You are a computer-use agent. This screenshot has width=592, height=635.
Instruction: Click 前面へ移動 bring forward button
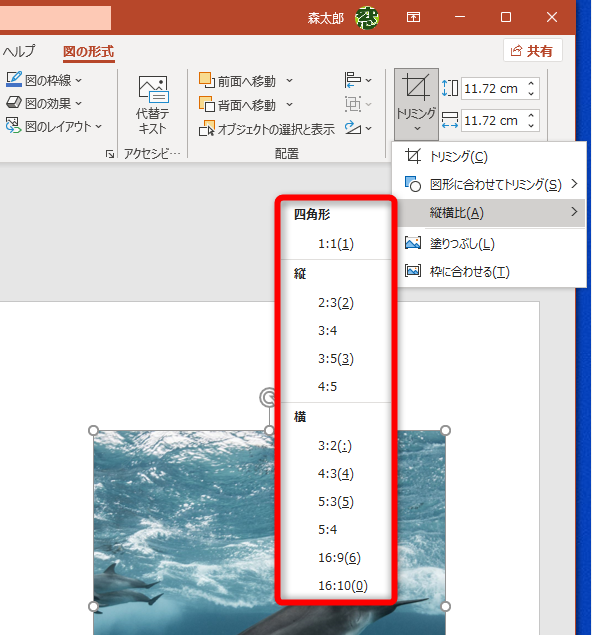tap(238, 81)
